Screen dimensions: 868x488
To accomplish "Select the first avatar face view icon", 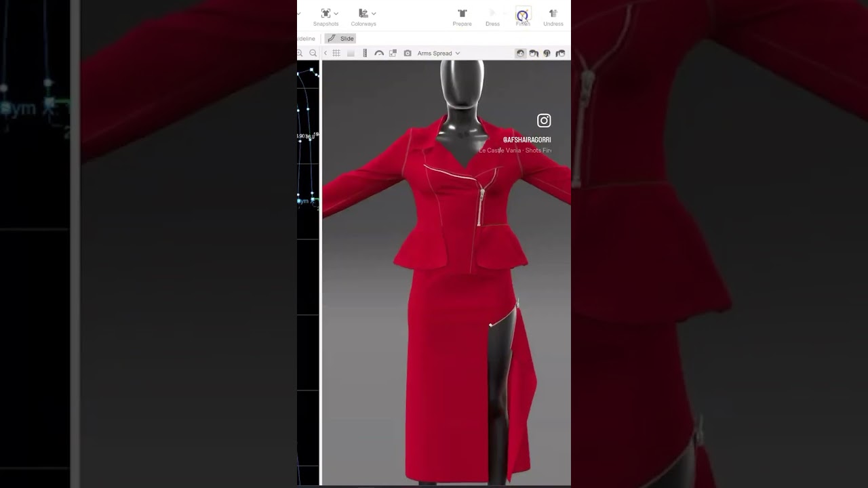I will [520, 53].
